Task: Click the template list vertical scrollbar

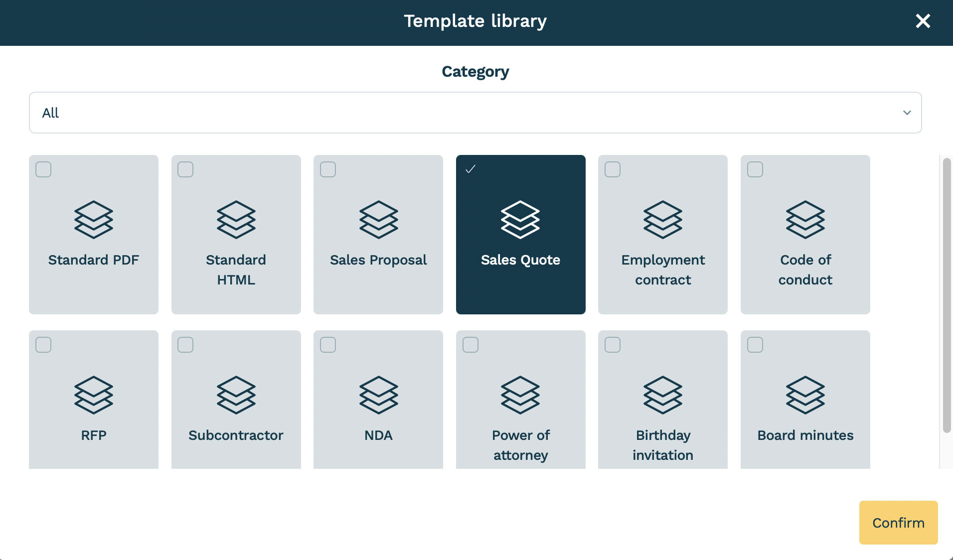Action: coord(947,295)
